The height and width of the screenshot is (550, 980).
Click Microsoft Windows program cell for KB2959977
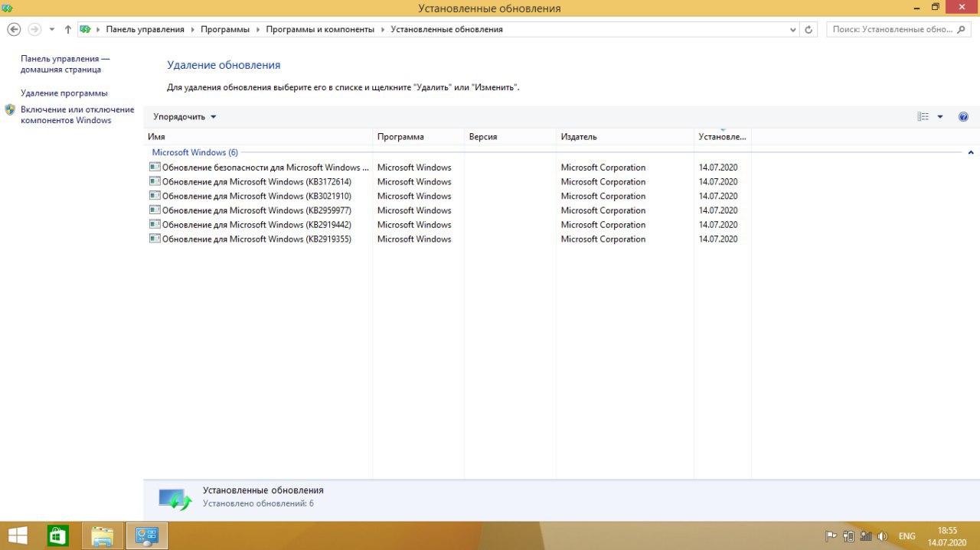tap(414, 210)
